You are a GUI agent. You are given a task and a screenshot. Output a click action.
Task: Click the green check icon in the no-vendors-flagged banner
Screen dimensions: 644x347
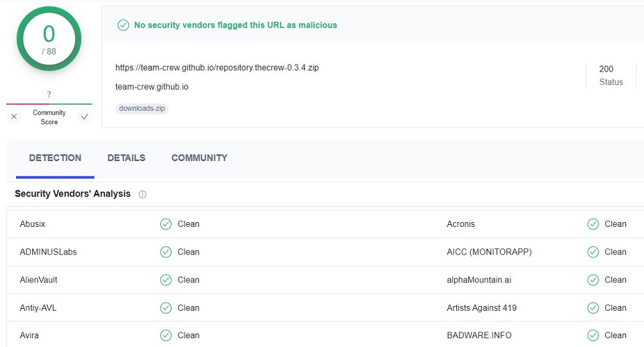click(123, 25)
